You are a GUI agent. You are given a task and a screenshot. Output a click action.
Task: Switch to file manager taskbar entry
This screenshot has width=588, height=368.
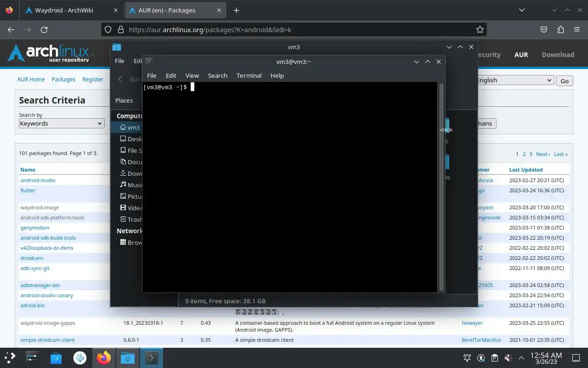127,357
